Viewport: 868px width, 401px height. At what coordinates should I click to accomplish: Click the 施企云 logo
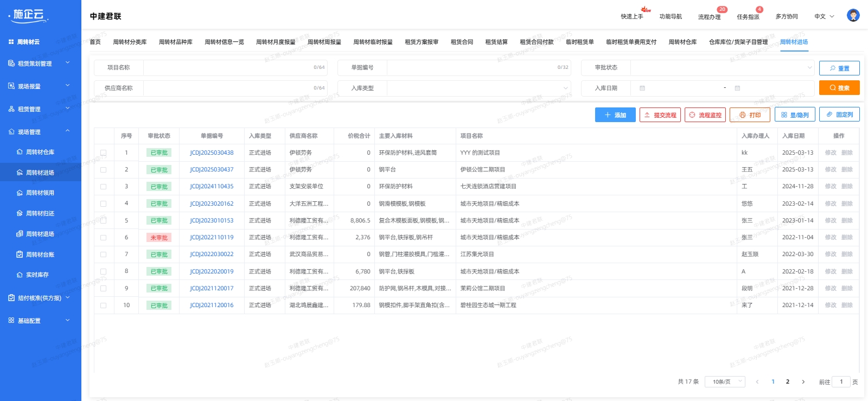tap(29, 15)
